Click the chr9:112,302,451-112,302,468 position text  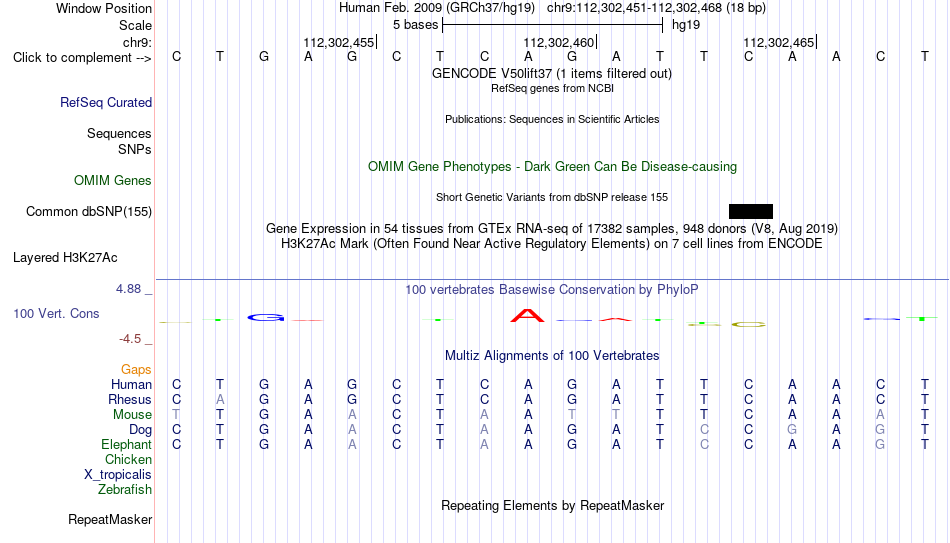(x=656, y=8)
